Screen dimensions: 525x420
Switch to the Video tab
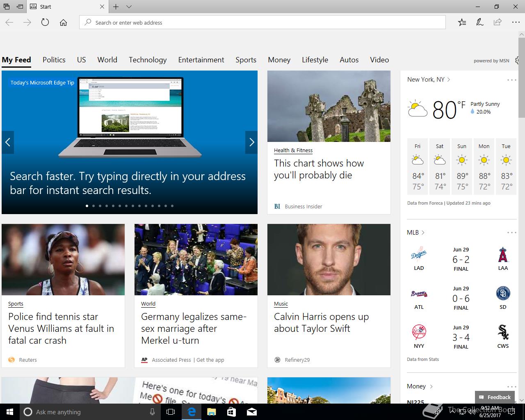379,60
